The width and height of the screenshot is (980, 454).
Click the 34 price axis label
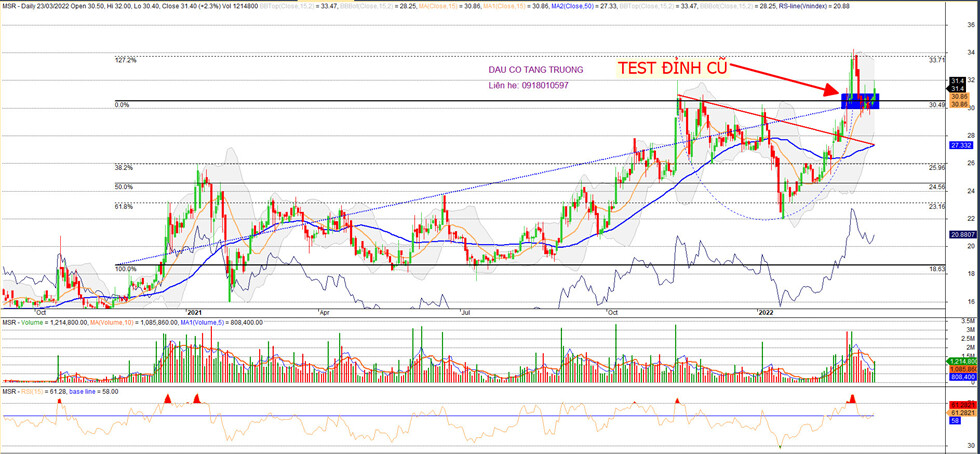[x=972, y=53]
